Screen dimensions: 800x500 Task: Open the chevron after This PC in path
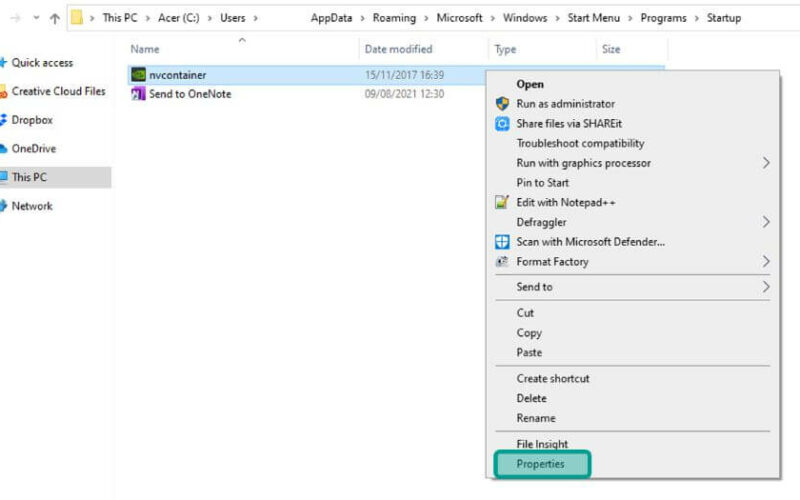(147, 18)
